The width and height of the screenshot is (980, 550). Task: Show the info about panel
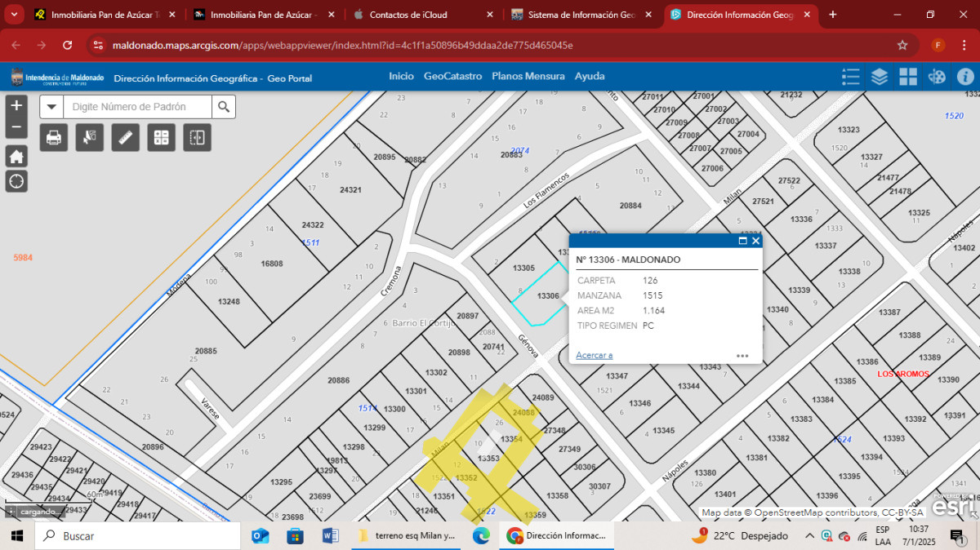pyautogui.click(x=965, y=77)
